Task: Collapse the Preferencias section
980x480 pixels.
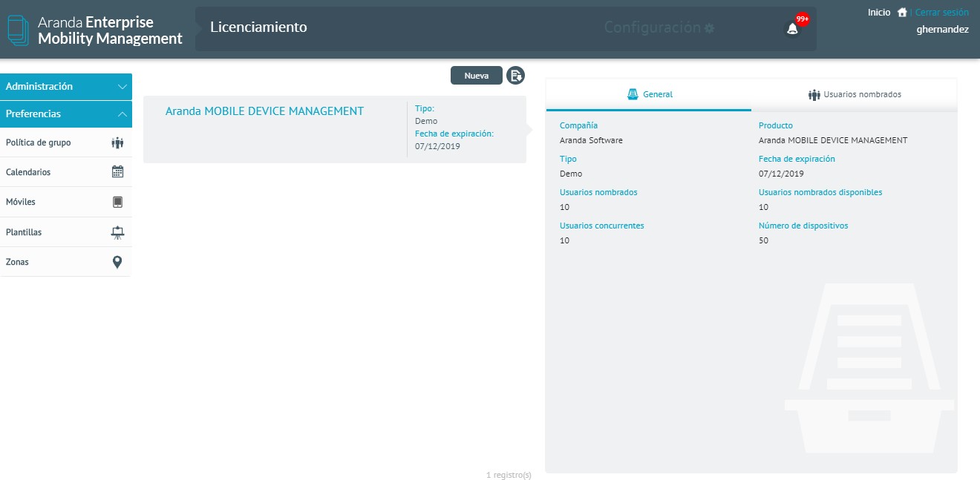Action: point(66,114)
